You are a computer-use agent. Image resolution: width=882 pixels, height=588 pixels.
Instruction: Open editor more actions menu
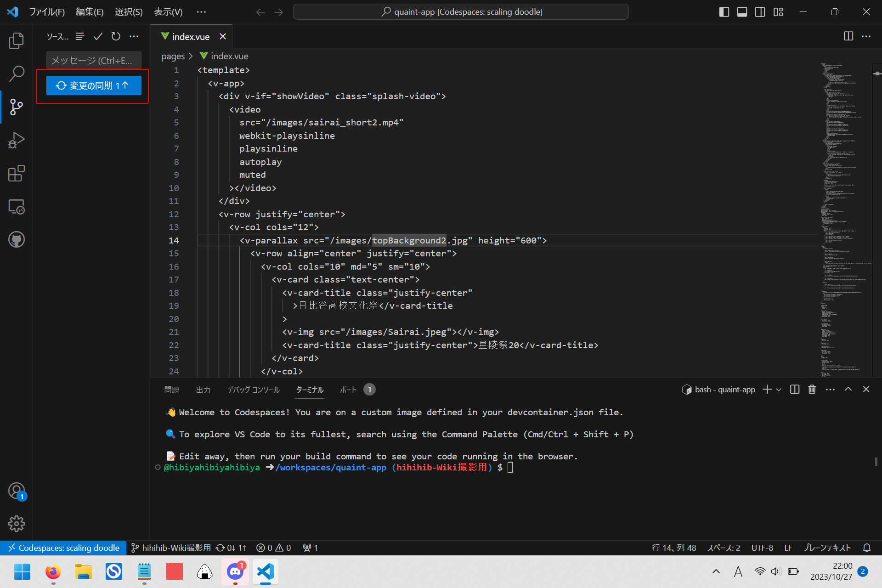pos(866,36)
